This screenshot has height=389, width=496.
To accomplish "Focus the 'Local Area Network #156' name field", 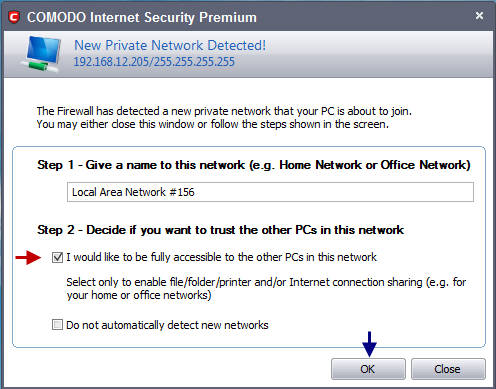I will point(270,192).
